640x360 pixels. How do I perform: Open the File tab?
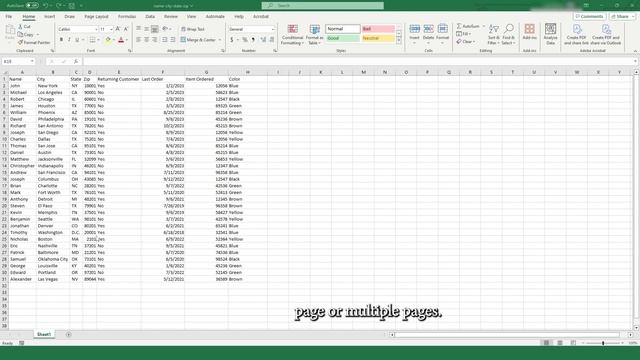tap(9, 16)
